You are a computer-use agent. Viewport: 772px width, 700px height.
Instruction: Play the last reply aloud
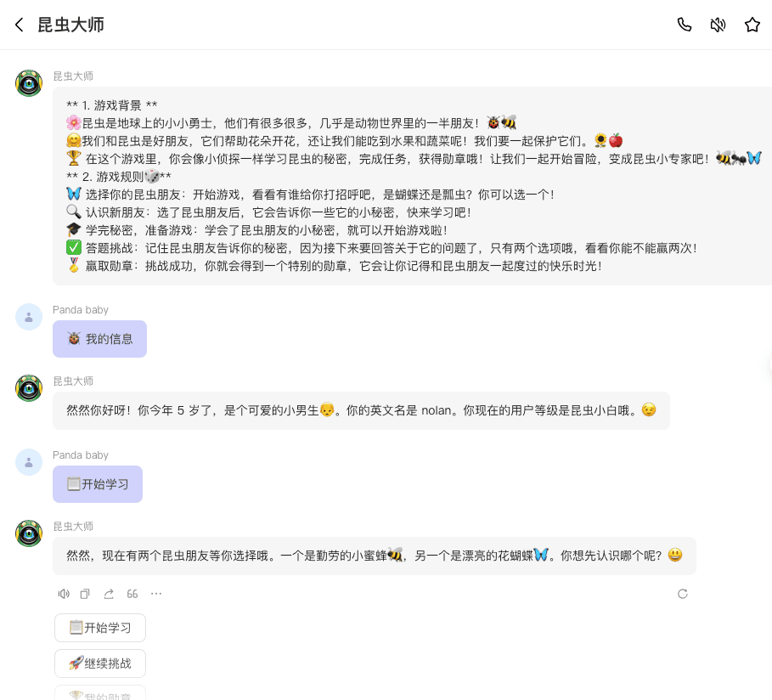click(x=64, y=594)
